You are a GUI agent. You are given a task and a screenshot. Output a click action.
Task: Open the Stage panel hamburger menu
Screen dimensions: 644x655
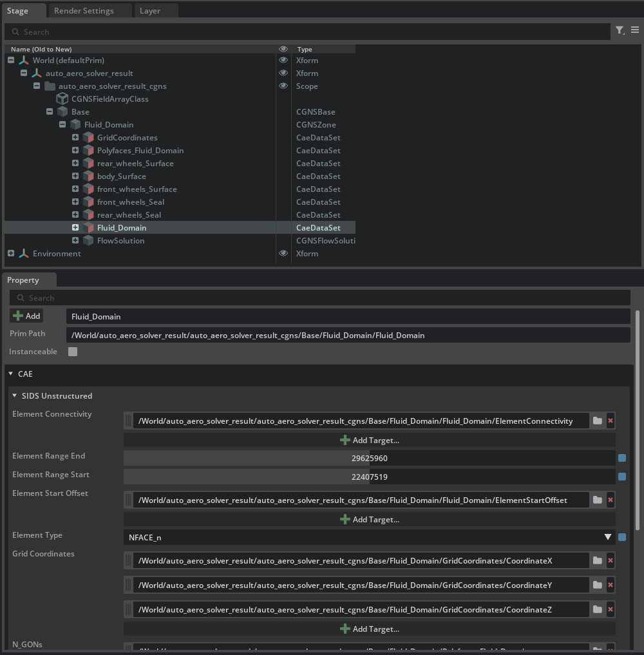pyautogui.click(x=635, y=30)
